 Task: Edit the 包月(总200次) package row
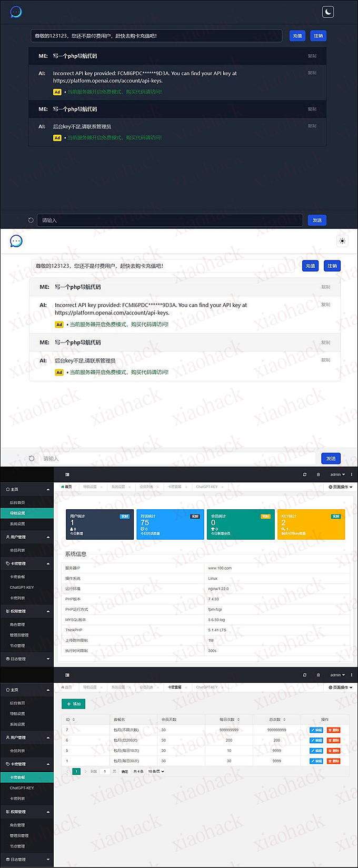pyautogui.click(x=316, y=740)
